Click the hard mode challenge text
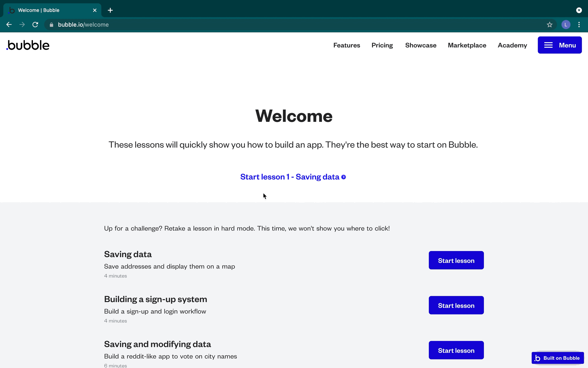588x368 pixels. click(247, 228)
